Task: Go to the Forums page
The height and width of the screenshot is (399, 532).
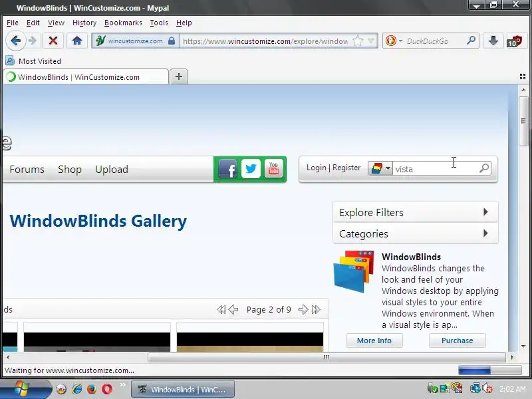Action: [27, 170]
